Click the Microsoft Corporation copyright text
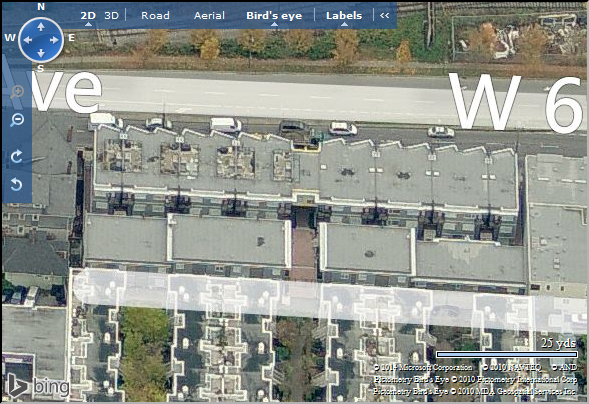 423,368
